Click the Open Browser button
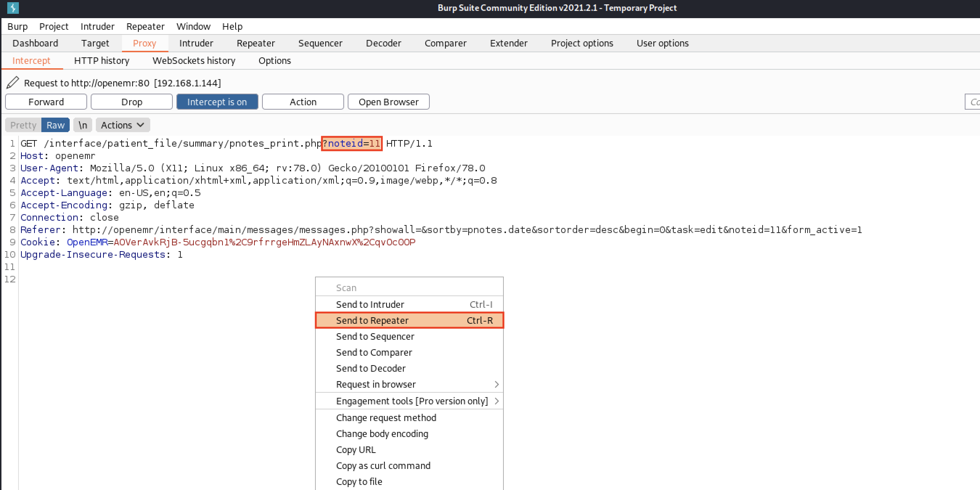 tap(388, 102)
